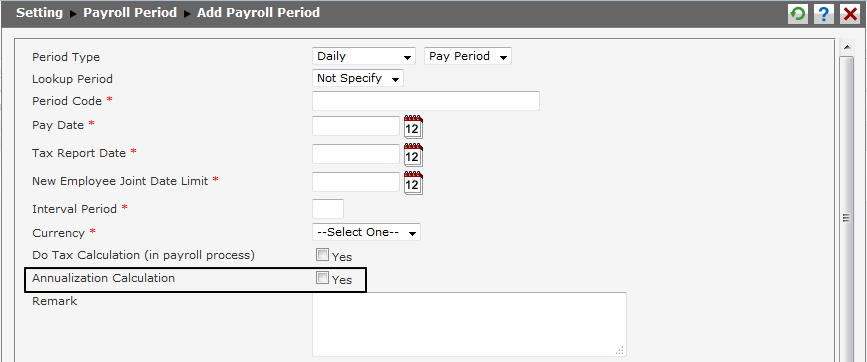Viewport: 867px width, 362px height.
Task: Click the vertical scrollbar thumb
Action: tap(846, 218)
